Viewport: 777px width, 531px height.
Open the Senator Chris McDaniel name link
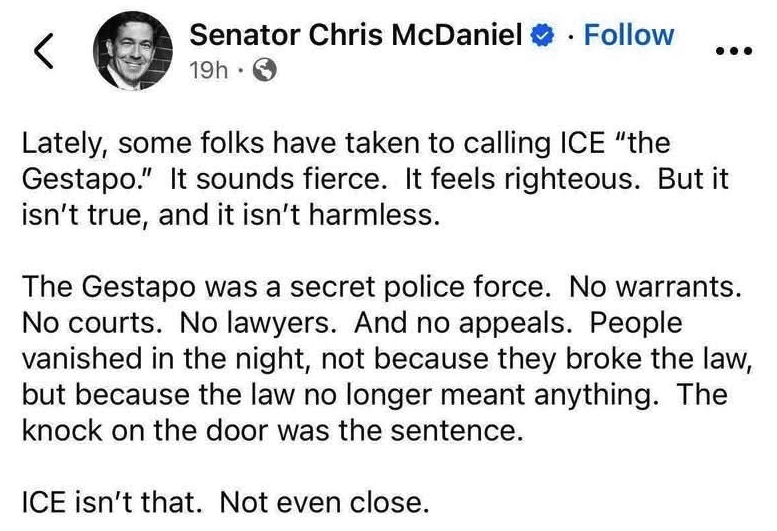[x=356, y=36]
